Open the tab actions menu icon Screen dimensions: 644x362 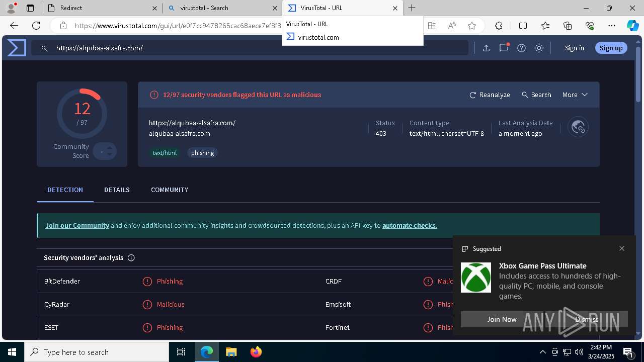30,8
